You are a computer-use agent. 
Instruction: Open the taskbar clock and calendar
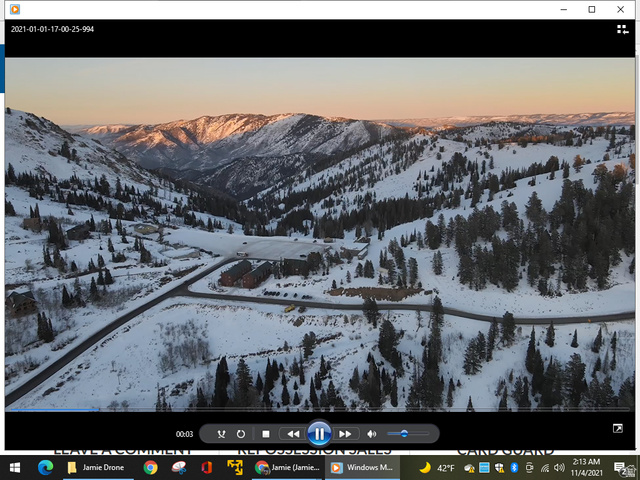pos(588,467)
